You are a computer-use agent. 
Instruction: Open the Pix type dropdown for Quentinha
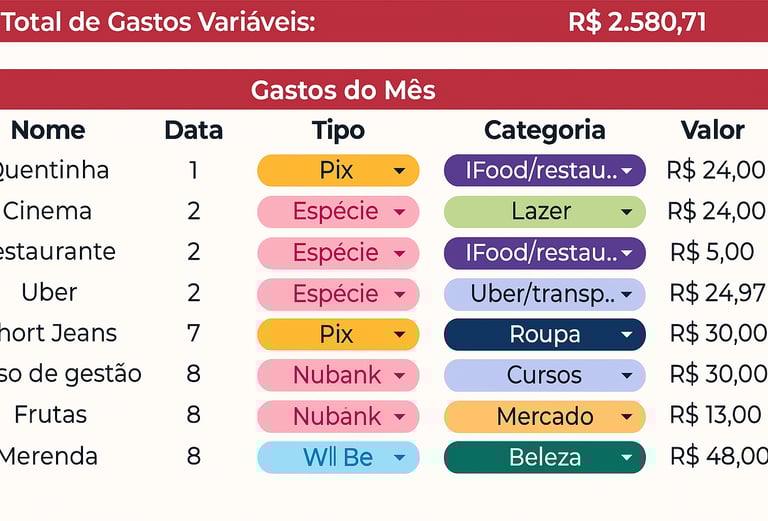(399, 171)
